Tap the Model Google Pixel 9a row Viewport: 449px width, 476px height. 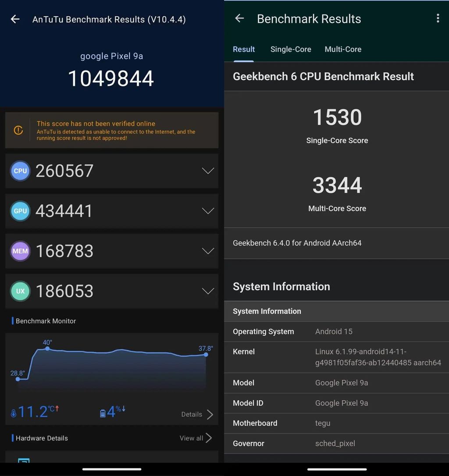(x=337, y=383)
